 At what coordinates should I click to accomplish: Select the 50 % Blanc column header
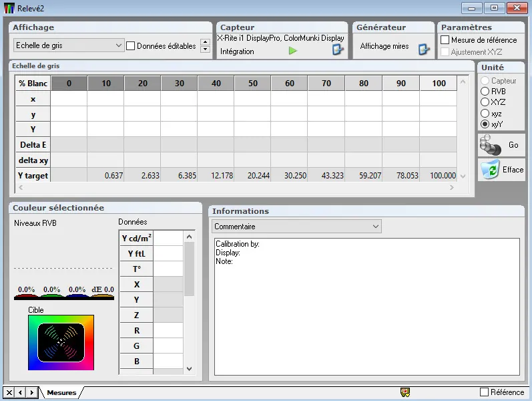253,84
